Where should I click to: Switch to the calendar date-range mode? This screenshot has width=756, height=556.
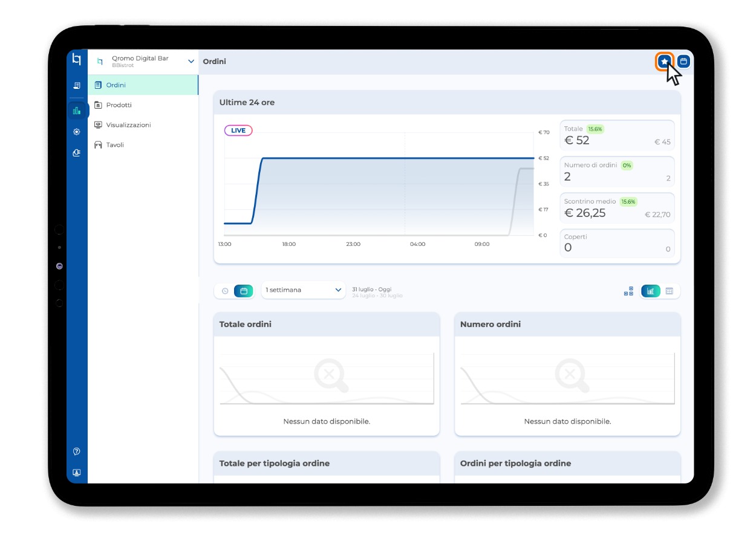(x=244, y=291)
